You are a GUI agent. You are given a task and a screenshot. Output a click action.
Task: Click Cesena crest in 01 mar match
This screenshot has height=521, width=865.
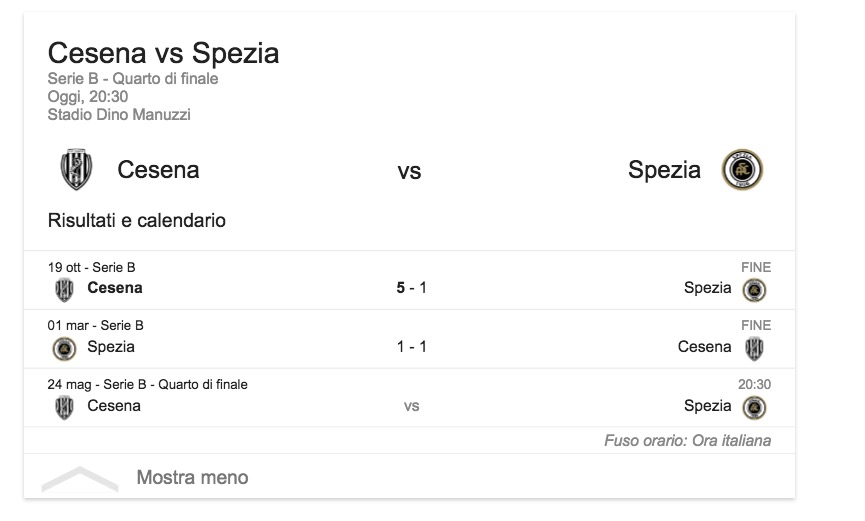click(x=755, y=348)
